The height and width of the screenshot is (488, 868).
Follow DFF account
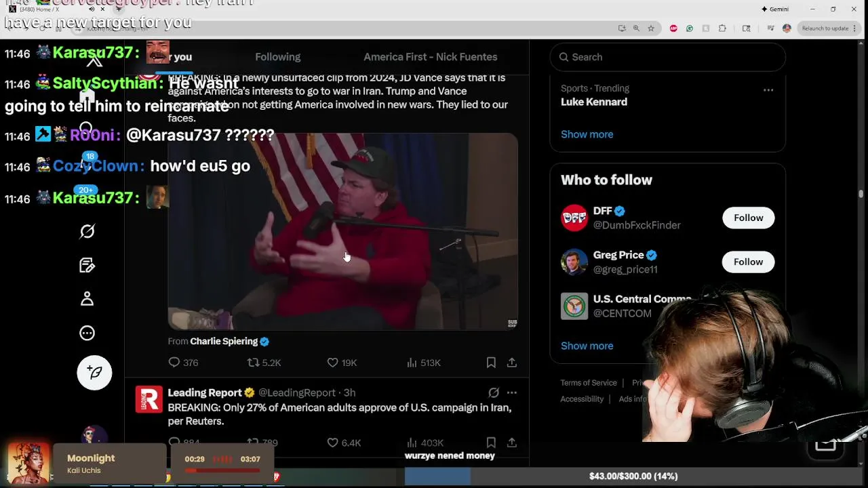(x=748, y=218)
